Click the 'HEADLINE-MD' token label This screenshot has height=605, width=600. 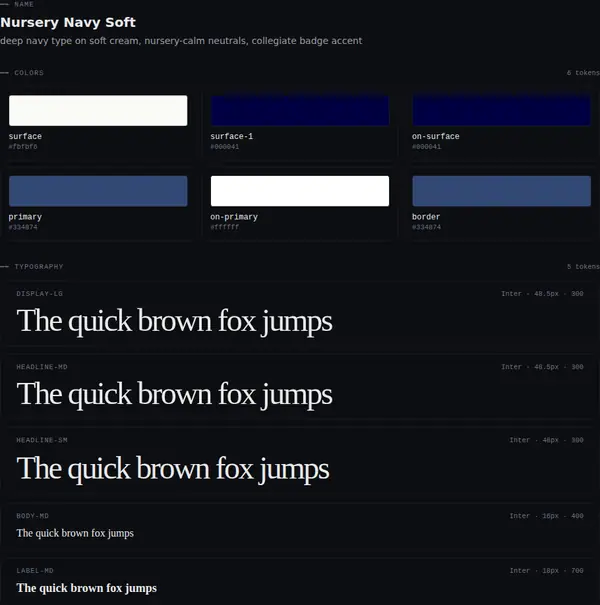[x=42, y=367]
